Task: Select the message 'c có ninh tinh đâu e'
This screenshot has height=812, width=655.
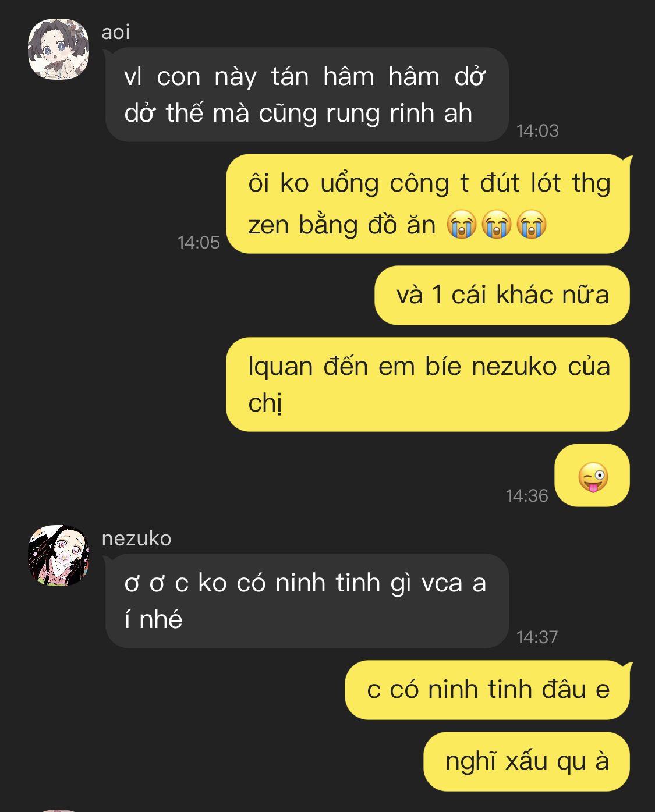Action: pos(488,690)
